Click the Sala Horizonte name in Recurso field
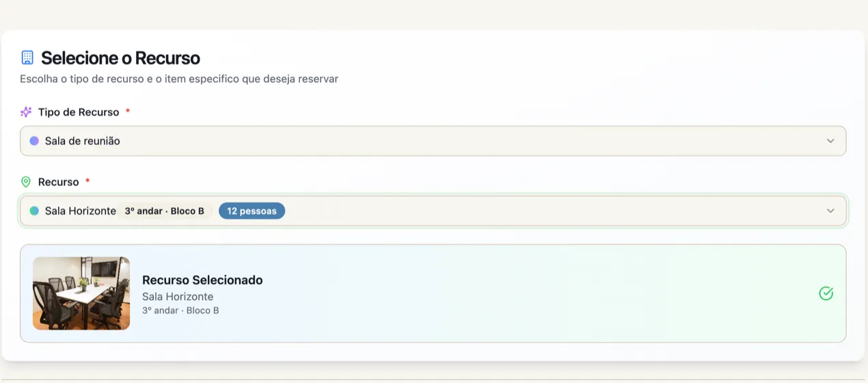Screen dimensions: 868x383 point(81,211)
